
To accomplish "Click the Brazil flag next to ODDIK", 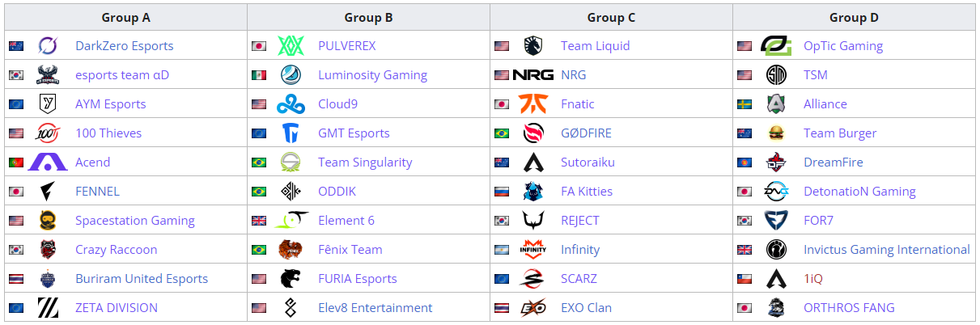I will click(259, 192).
